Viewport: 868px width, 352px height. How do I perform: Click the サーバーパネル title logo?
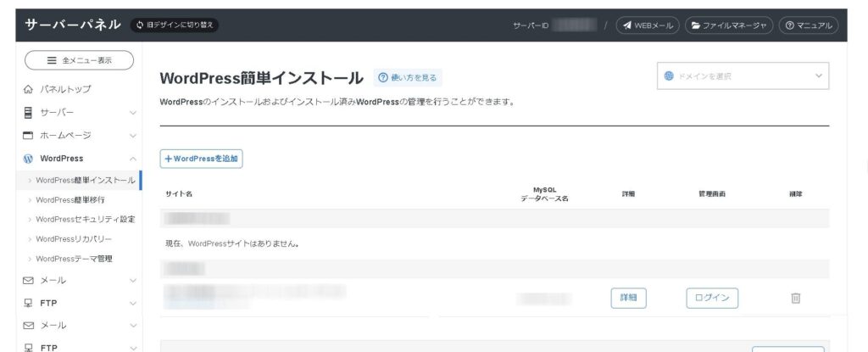[73, 25]
